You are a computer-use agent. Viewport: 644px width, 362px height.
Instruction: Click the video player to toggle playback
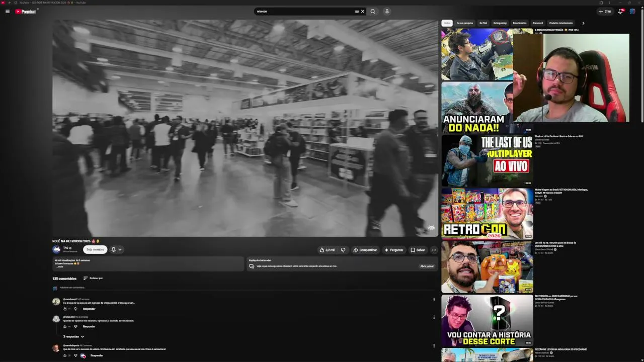[x=246, y=128]
